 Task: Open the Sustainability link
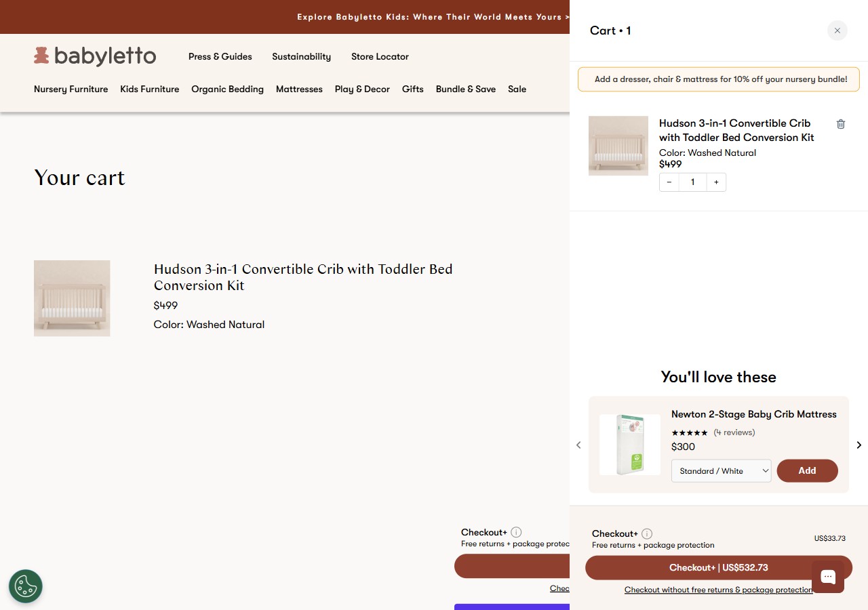click(x=302, y=56)
